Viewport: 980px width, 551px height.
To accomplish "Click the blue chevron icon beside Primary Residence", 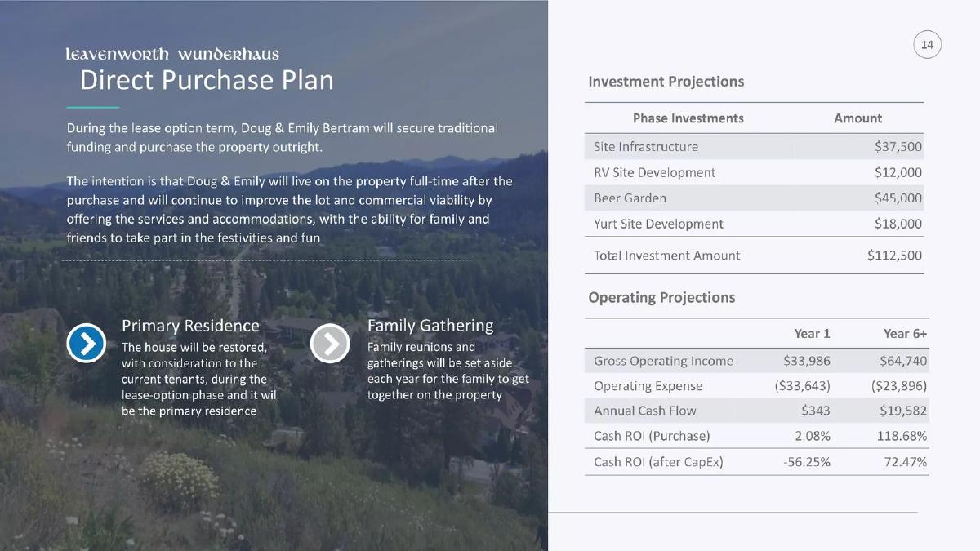I will [87, 344].
